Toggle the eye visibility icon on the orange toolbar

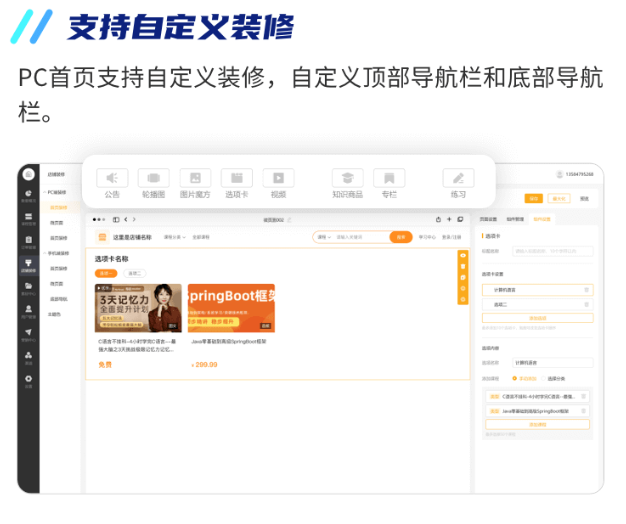[462, 254]
